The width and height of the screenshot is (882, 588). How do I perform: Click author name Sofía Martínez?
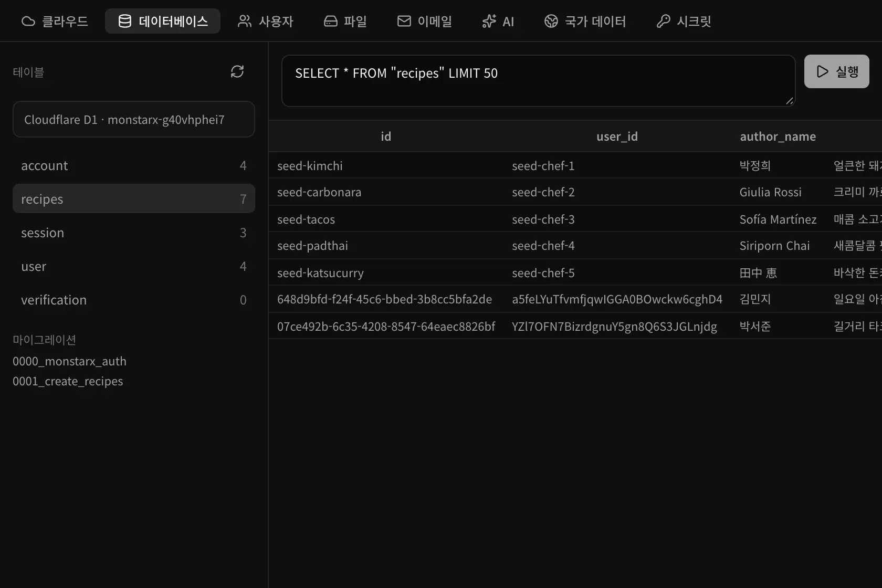click(x=778, y=219)
